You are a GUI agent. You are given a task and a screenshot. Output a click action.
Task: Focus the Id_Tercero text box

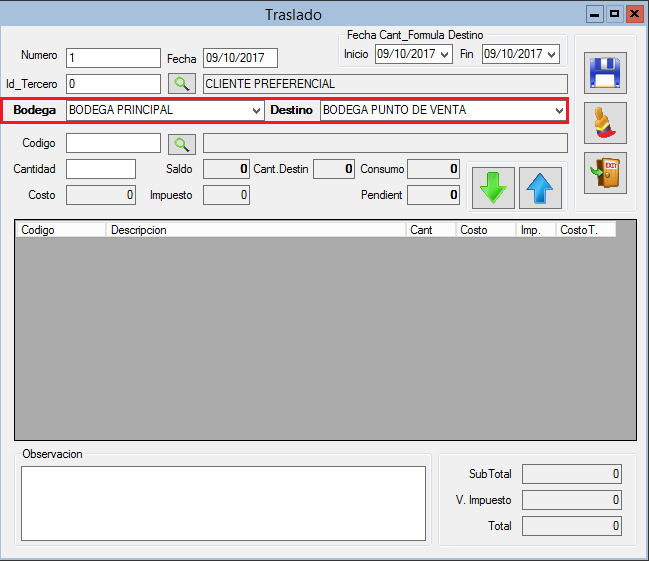pos(113,84)
